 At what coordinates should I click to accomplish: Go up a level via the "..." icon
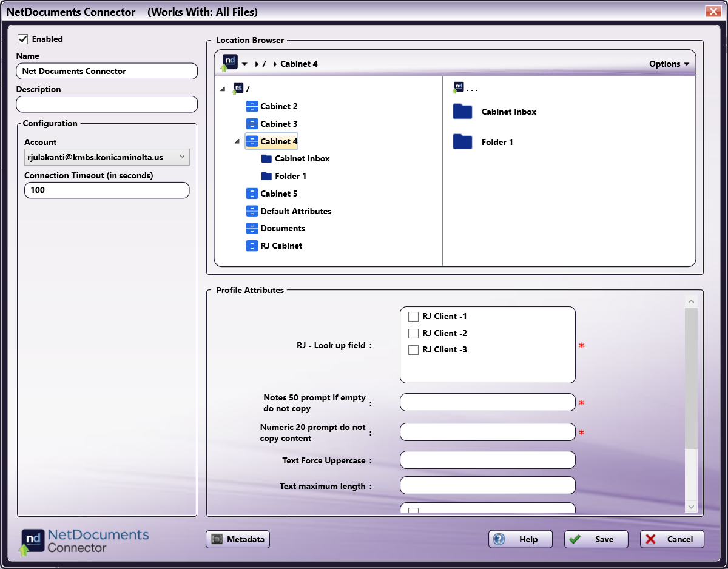point(459,88)
